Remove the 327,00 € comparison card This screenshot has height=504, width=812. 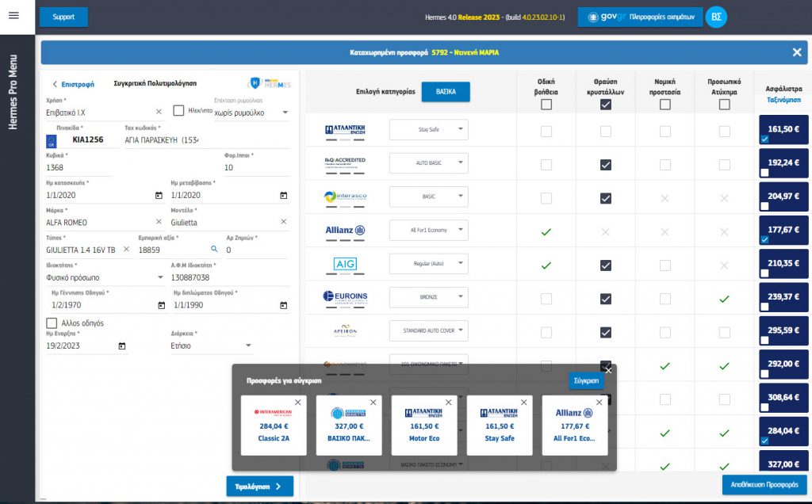[x=373, y=402]
